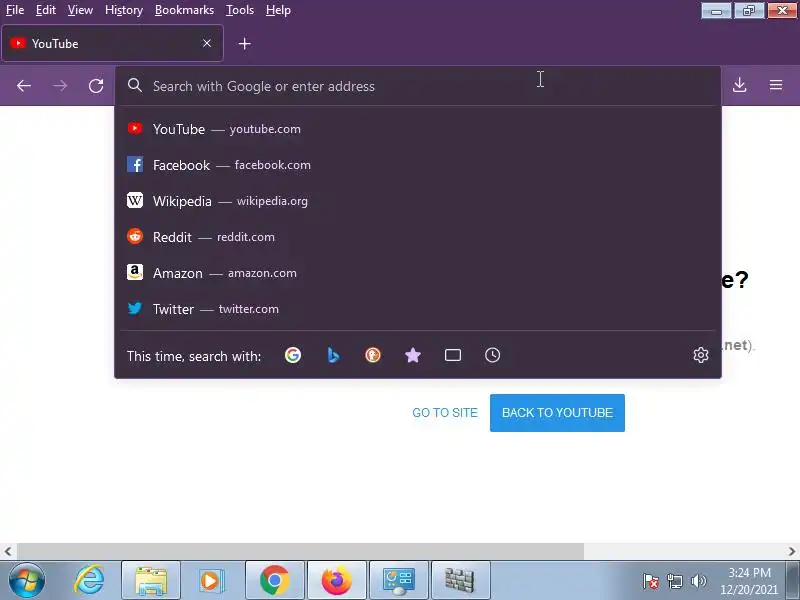Select the Twitter twitter.com suggestion

(418, 309)
